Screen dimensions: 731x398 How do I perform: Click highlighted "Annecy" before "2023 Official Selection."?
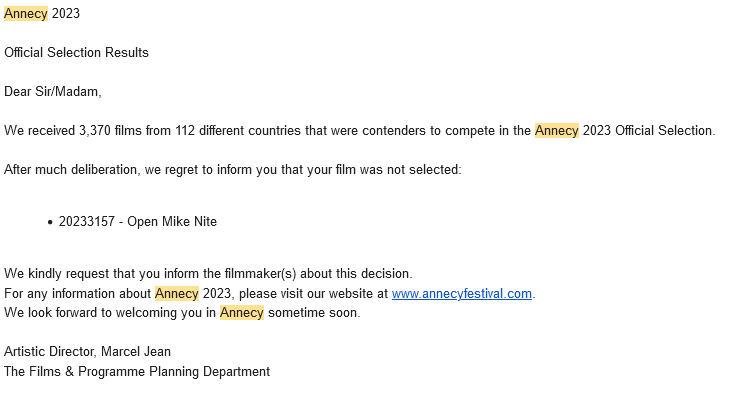[557, 130]
